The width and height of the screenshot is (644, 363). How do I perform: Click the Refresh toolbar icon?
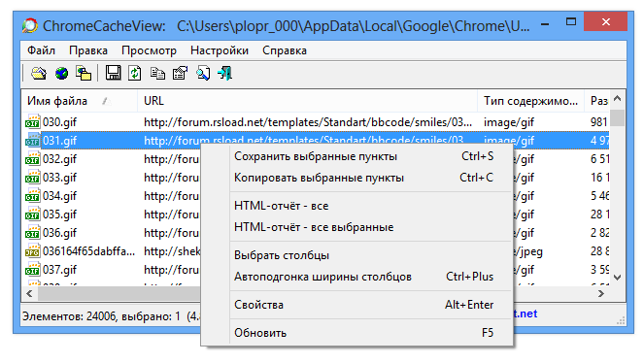(x=135, y=74)
